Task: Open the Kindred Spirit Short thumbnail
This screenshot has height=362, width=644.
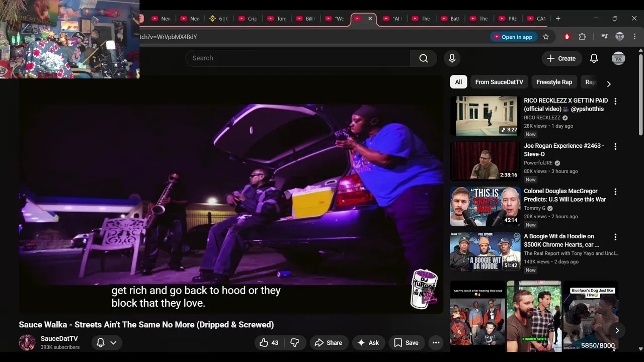Action: (534, 315)
